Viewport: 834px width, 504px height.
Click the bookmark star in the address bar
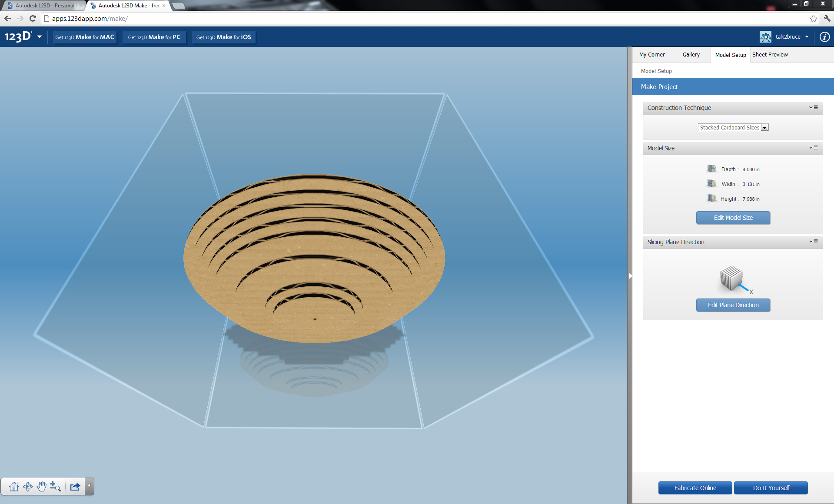(x=813, y=18)
